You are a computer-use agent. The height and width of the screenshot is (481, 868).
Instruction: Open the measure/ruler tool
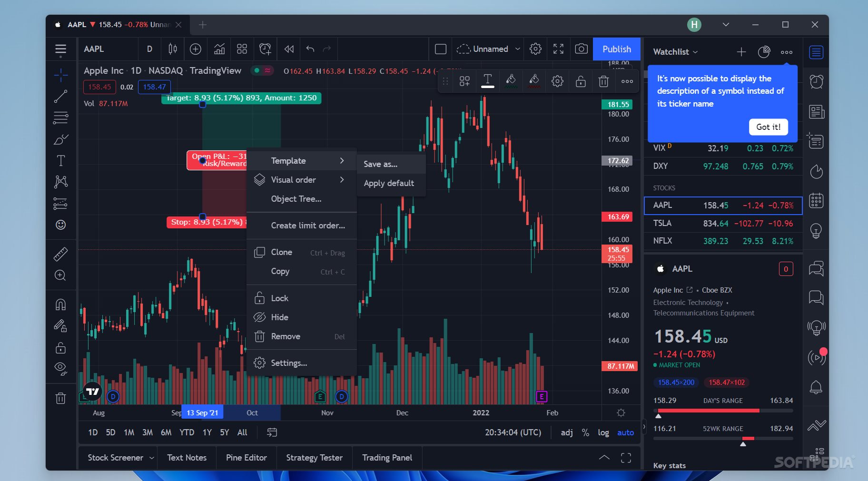61,255
